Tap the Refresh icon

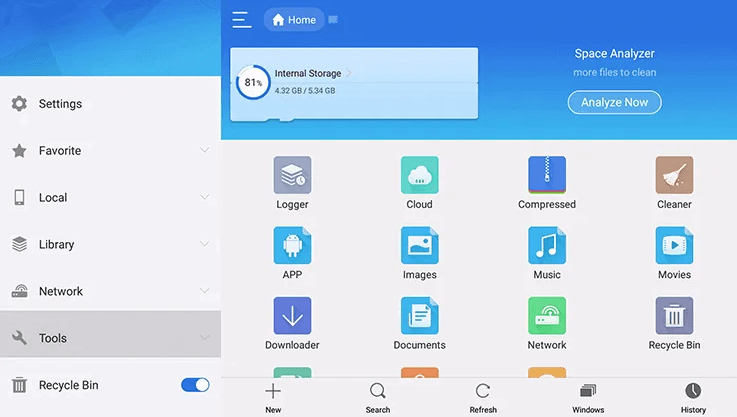click(x=483, y=391)
